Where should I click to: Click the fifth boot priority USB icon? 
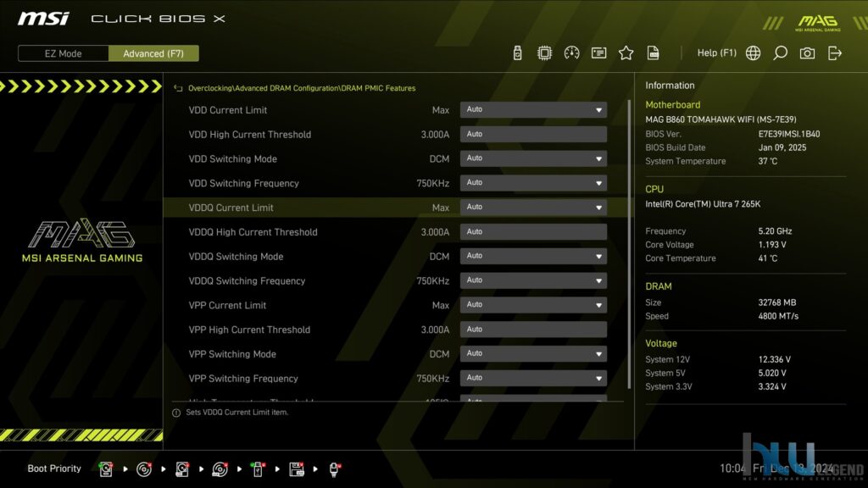(x=258, y=469)
